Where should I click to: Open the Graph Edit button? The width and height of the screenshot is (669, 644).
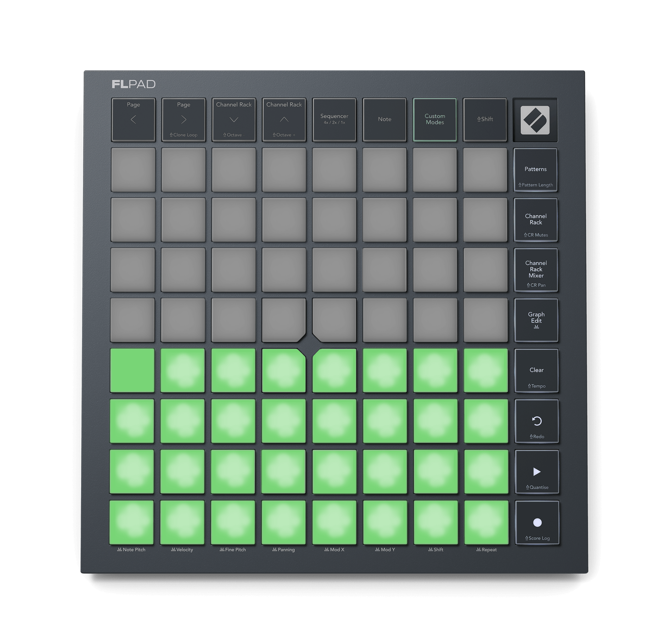click(x=536, y=320)
